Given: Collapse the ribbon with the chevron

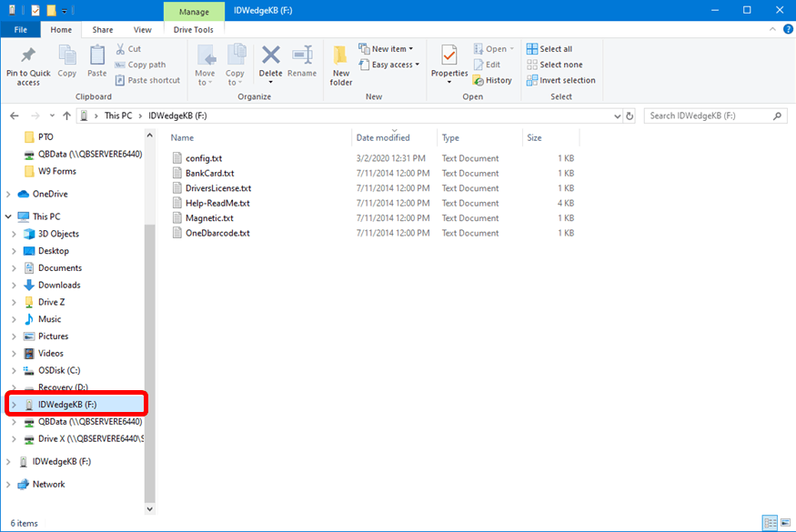Looking at the screenshot, I should (772, 29).
